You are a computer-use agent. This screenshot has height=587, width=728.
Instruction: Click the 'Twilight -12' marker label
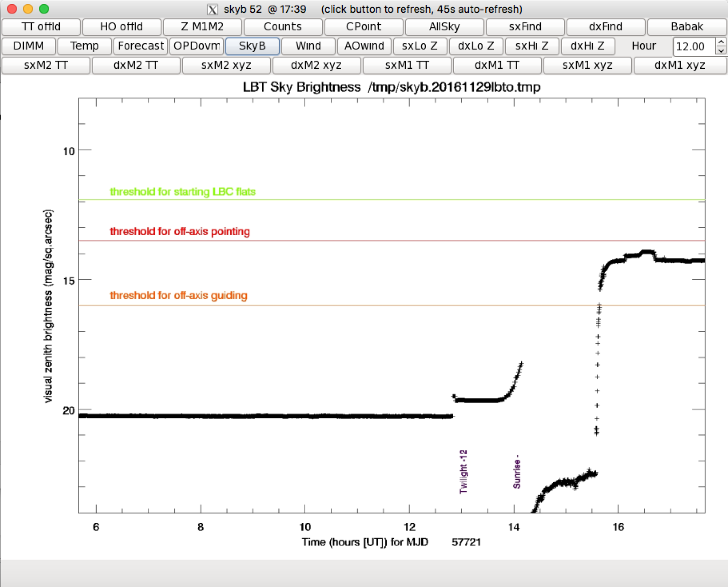464,472
